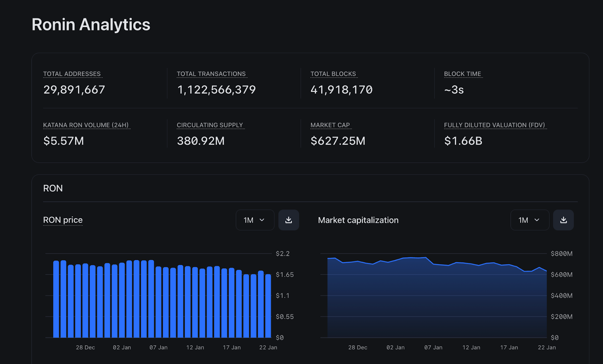Select the ~3s block time value

[x=454, y=90]
